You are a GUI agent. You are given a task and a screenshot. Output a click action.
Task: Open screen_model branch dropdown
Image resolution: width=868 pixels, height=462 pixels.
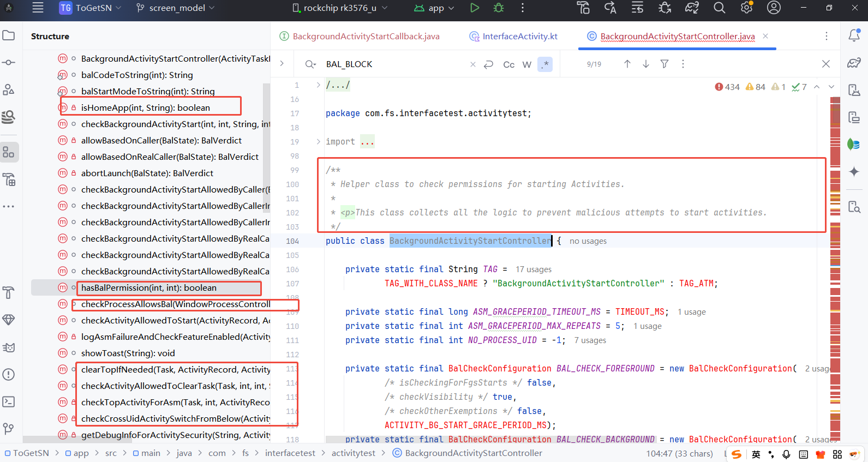coord(176,8)
